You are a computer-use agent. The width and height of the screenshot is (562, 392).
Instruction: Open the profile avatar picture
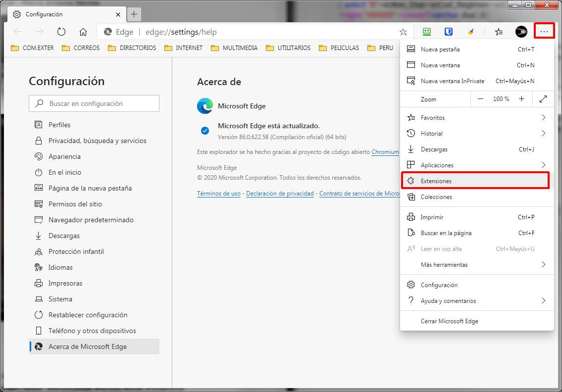521,32
